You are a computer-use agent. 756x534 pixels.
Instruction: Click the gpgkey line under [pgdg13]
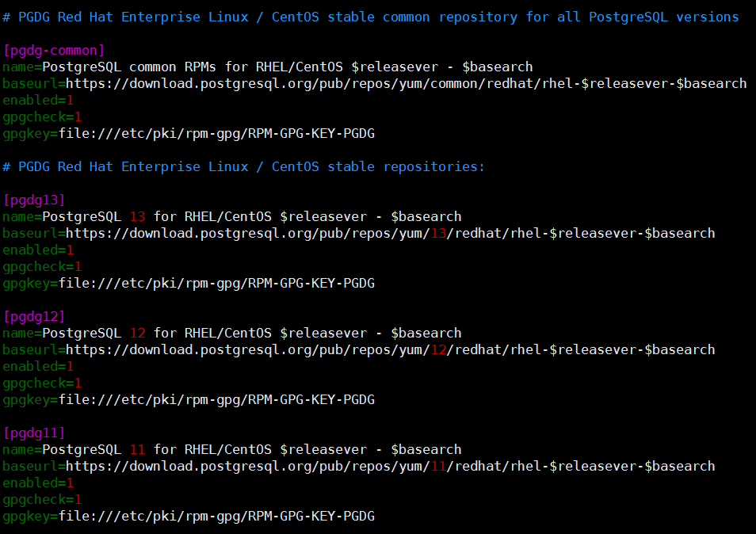coord(189,284)
